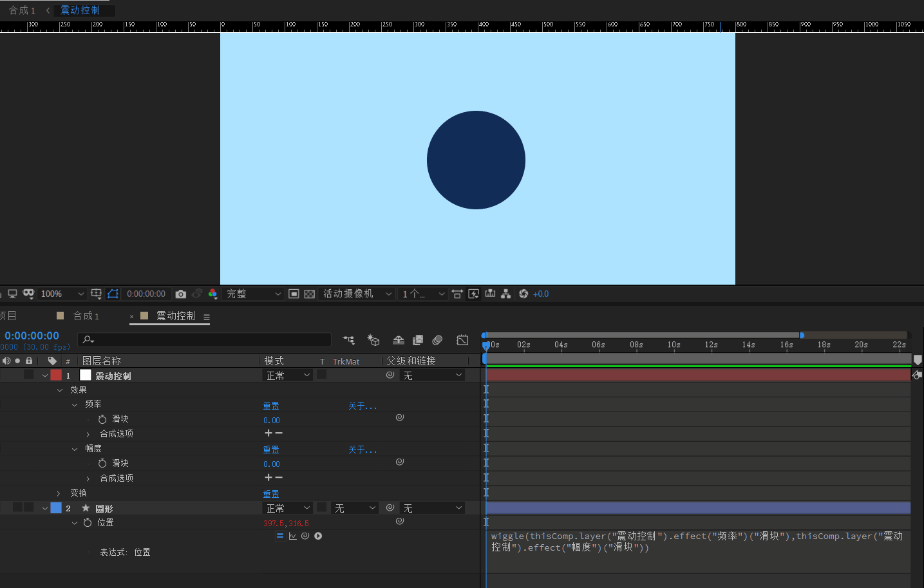Open the composition mini-flowchart icon in timeline
This screenshot has width=924, height=588.
[x=349, y=340]
